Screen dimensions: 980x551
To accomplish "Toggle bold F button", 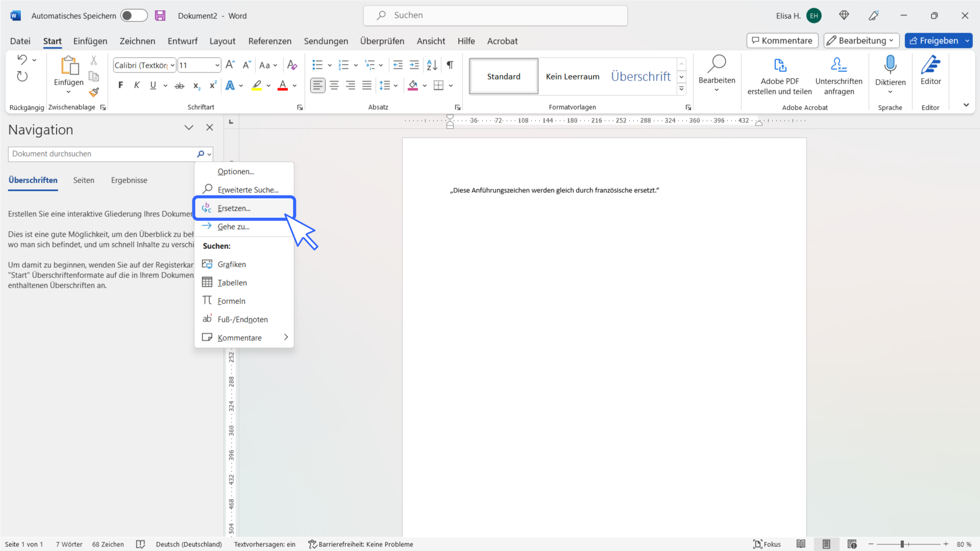I will click(120, 85).
